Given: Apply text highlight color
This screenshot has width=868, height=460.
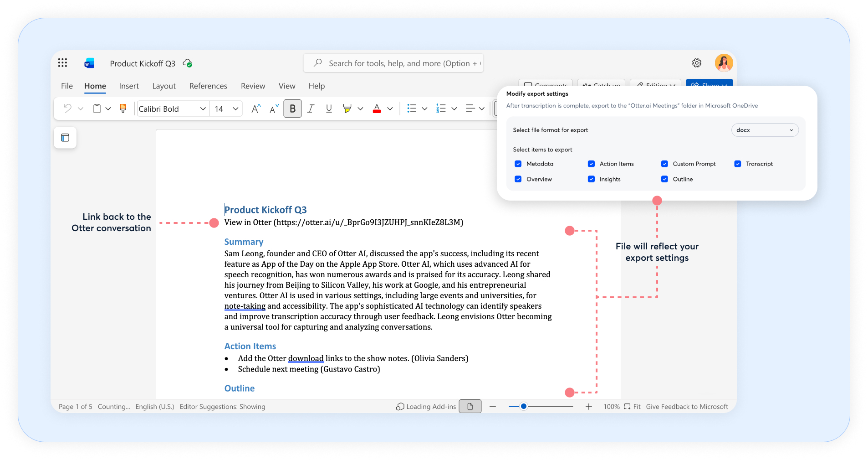Looking at the screenshot, I should coord(347,109).
